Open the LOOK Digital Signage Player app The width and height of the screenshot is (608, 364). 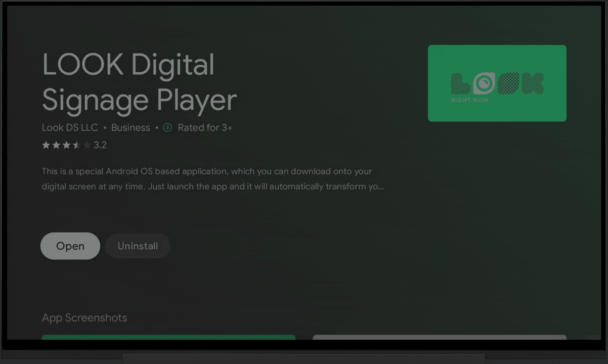click(x=70, y=246)
